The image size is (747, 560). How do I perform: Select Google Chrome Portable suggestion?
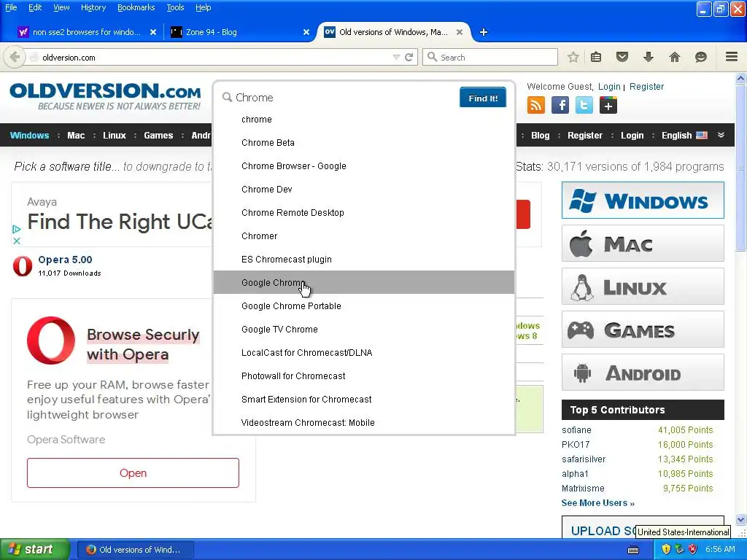(364, 306)
